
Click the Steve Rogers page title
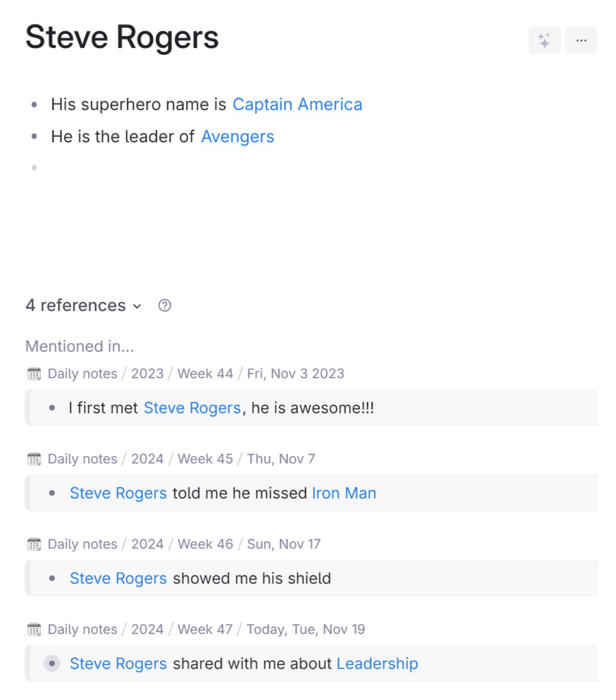coord(122,37)
